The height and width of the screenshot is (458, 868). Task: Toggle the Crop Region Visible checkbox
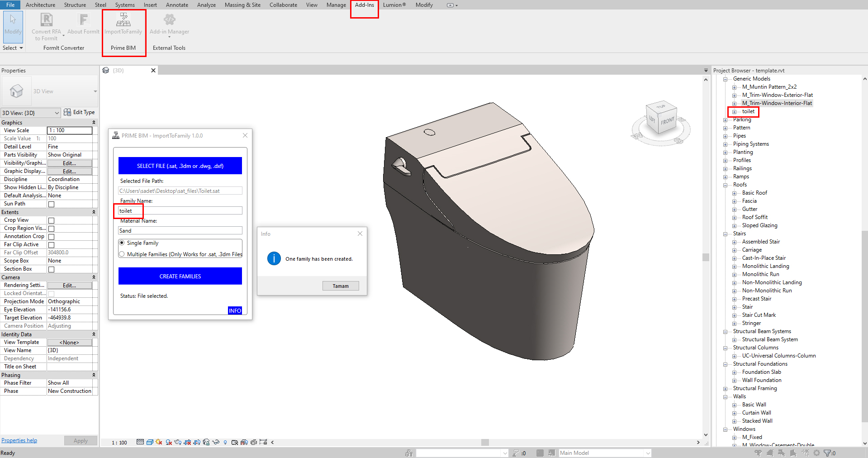[x=51, y=229]
